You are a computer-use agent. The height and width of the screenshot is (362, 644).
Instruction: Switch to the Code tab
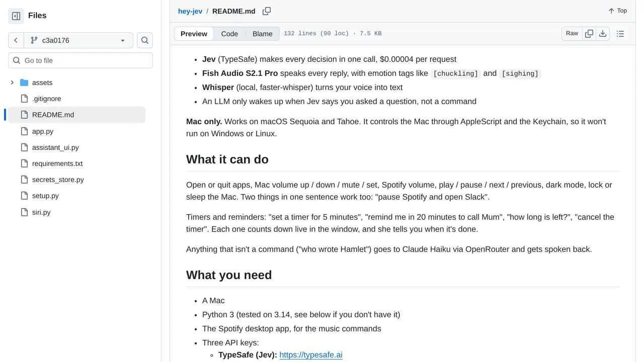(229, 34)
